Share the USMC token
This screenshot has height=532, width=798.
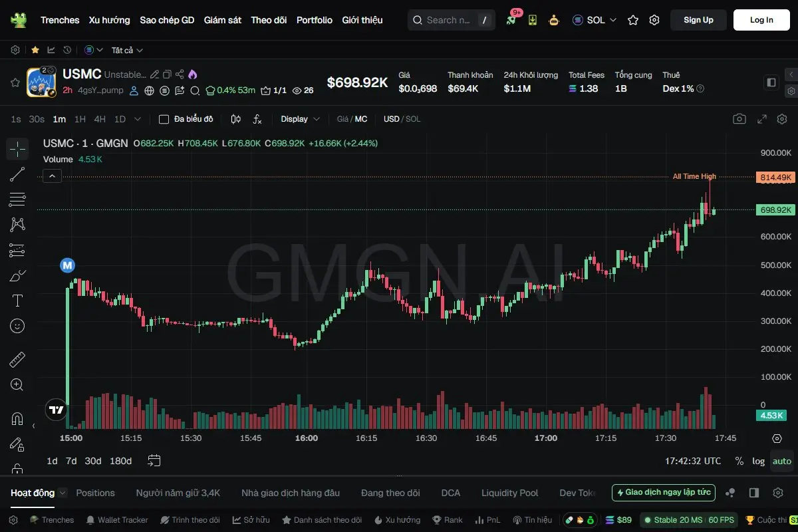(180, 74)
